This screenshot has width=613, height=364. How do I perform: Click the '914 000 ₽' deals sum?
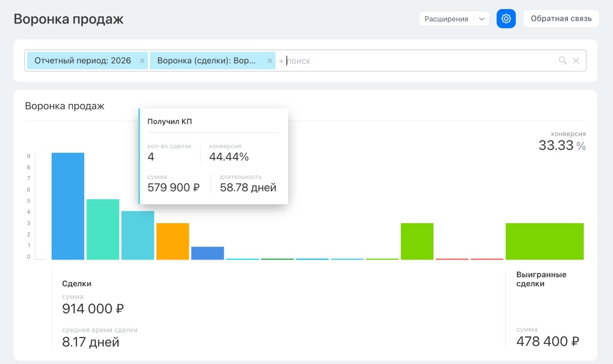pyautogui.click(x=93, y=308)
